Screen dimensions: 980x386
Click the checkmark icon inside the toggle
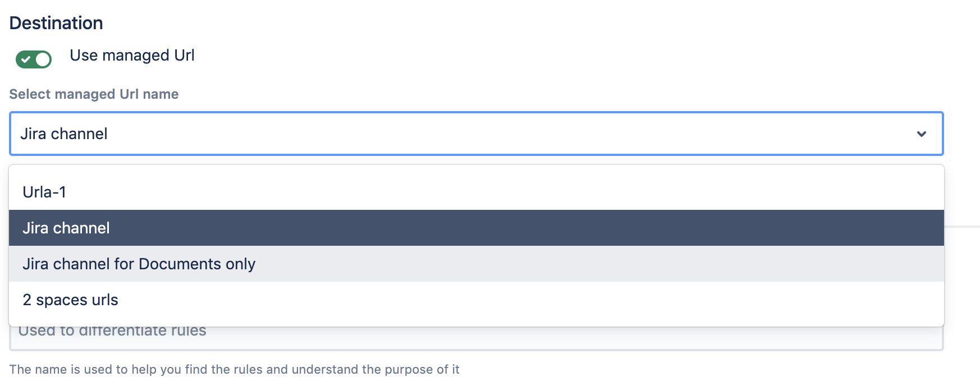tap(26, 59)
